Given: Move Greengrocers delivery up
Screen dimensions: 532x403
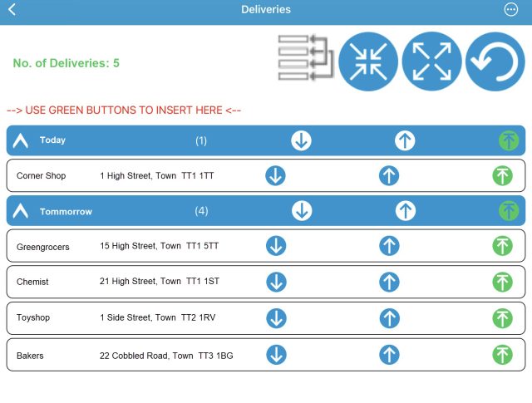Looking at the screenshot, I should (x=389, y=246).
